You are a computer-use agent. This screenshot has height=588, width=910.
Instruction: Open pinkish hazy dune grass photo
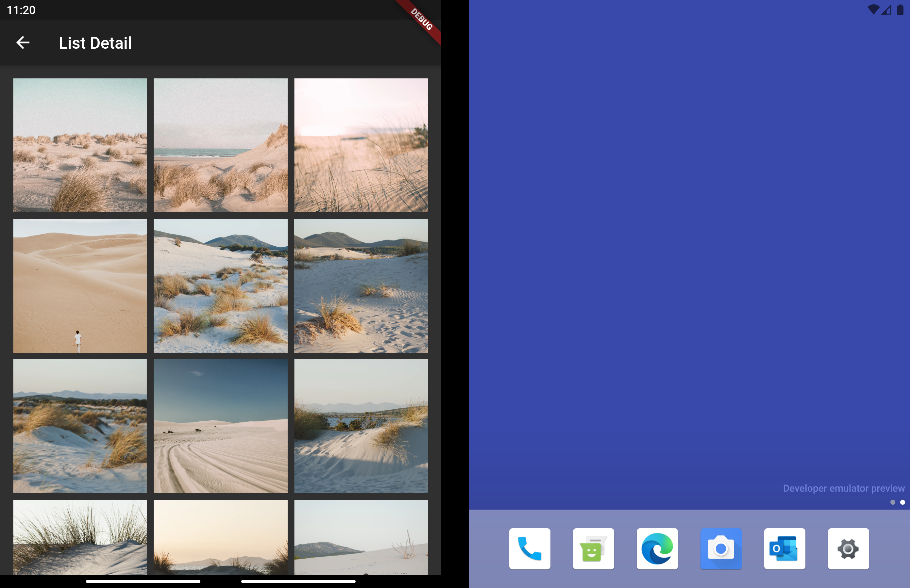[361, 145]
